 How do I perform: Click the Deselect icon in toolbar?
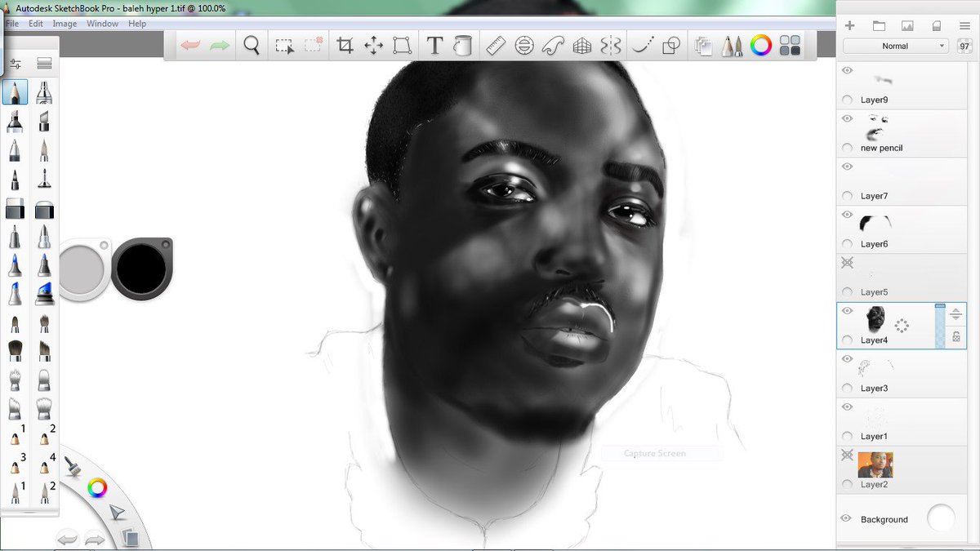pyautogui.click(x=314, y=46)
